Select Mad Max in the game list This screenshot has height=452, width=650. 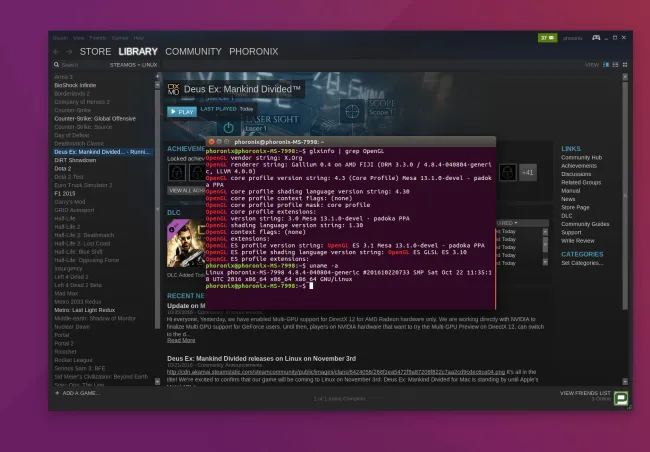pyautogui.click(x=66, y=294)
